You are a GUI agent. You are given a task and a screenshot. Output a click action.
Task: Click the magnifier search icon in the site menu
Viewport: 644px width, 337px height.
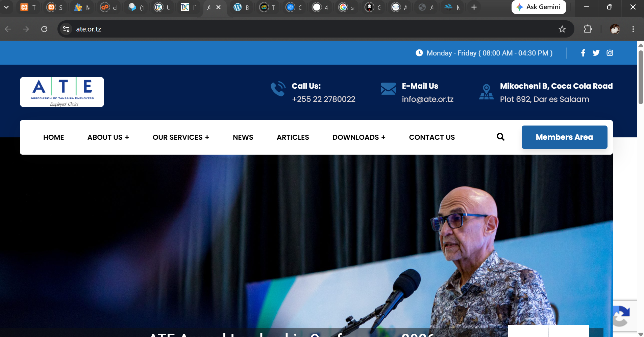tap(501, 137)
